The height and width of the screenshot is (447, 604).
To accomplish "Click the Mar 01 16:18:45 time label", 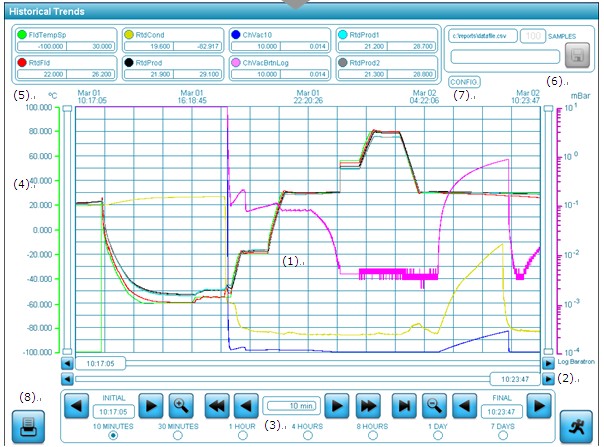I will 192,97.
